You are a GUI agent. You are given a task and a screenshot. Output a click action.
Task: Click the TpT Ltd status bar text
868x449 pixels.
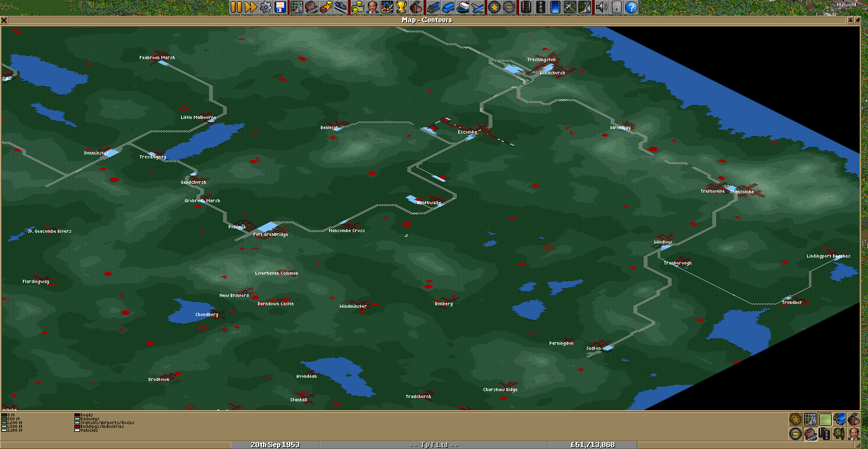click(x=434, y=445)
